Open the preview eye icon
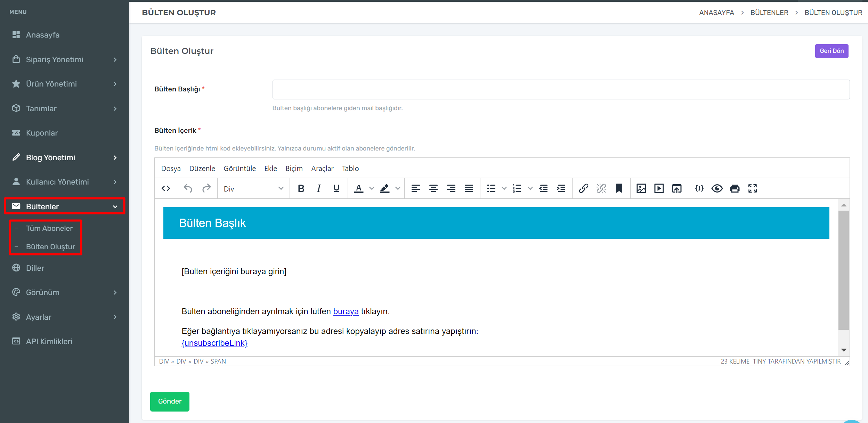Viewport: 868px width, 423px height. point(717,188)
